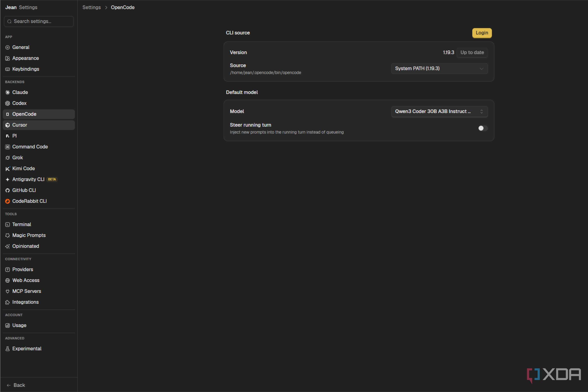Click the Grok logo icon

pos(7,158)
